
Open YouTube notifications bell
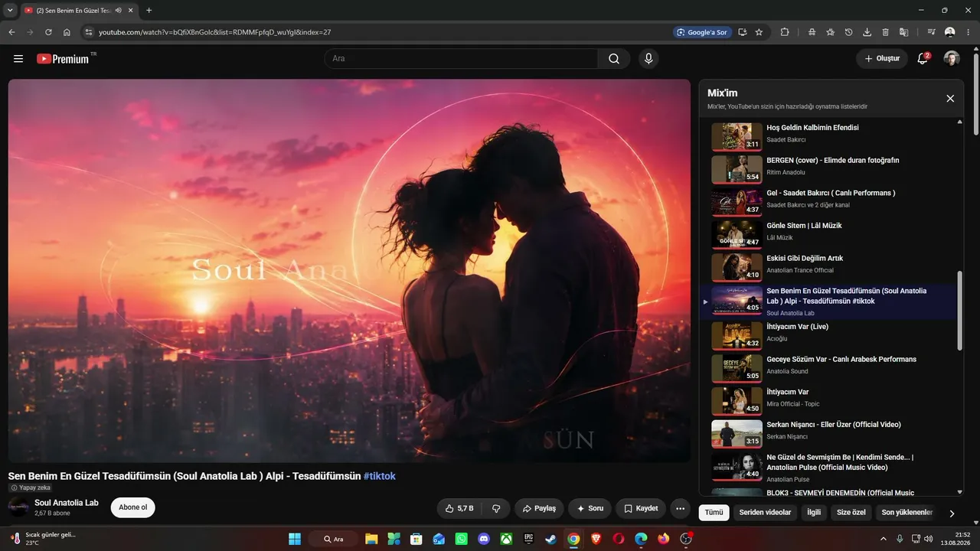923,59
